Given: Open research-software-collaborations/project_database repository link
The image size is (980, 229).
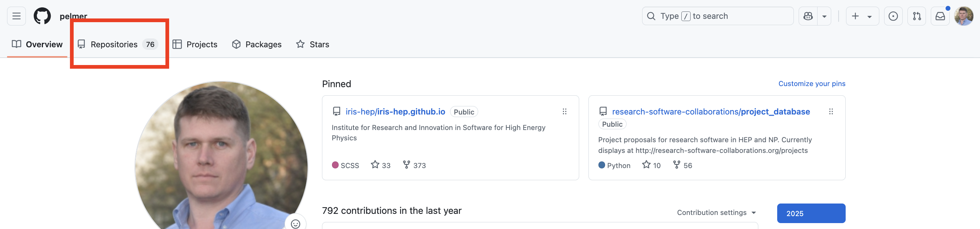Looking at the screenshot, I should [711, 112].
